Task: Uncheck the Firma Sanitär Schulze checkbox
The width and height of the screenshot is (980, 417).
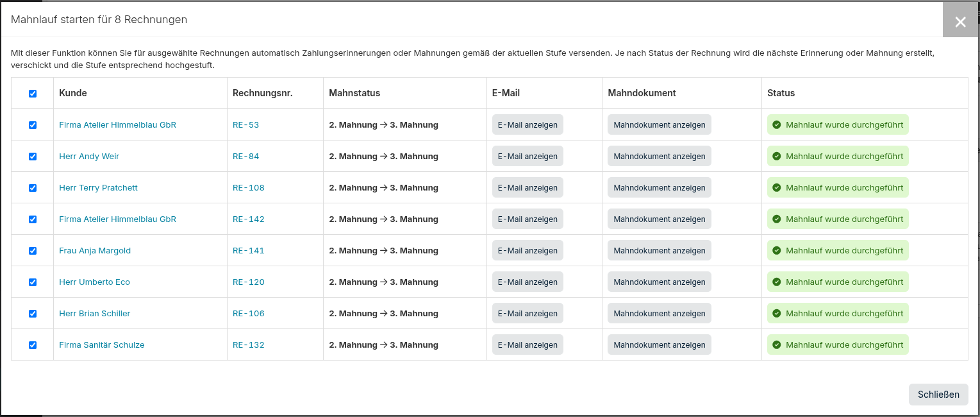Action: tap(33, 345)
